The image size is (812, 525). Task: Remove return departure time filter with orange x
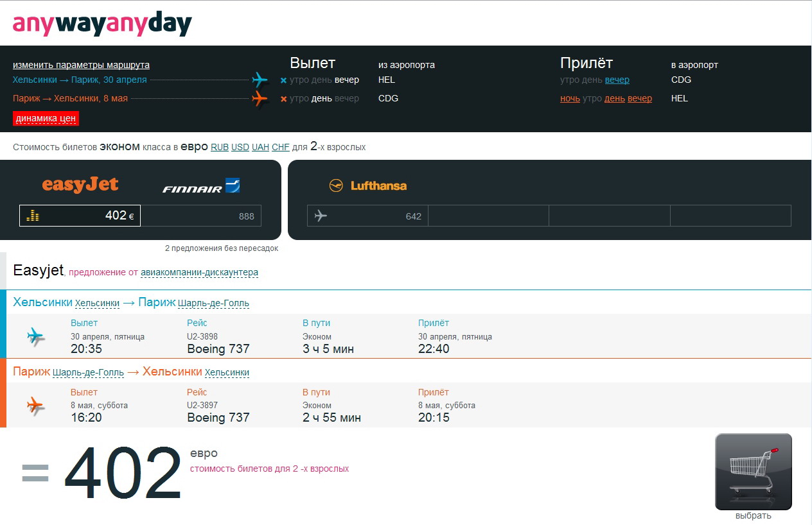coord(283,99)
